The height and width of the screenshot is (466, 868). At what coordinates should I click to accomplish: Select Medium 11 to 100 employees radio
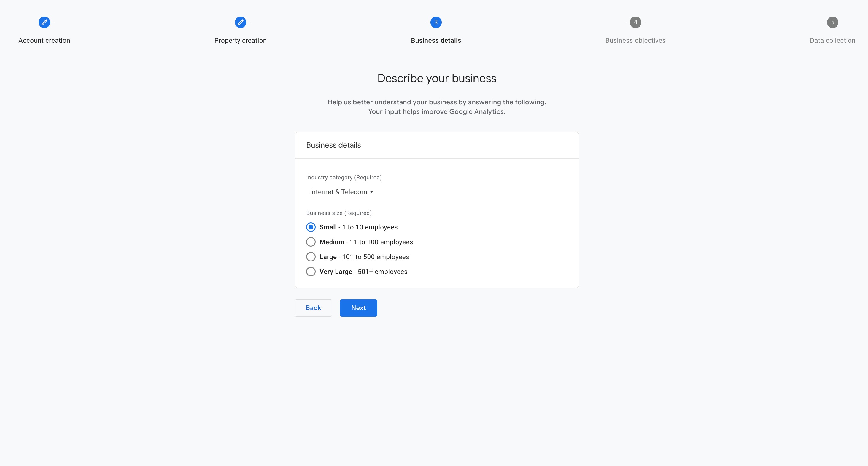[311, 242]
